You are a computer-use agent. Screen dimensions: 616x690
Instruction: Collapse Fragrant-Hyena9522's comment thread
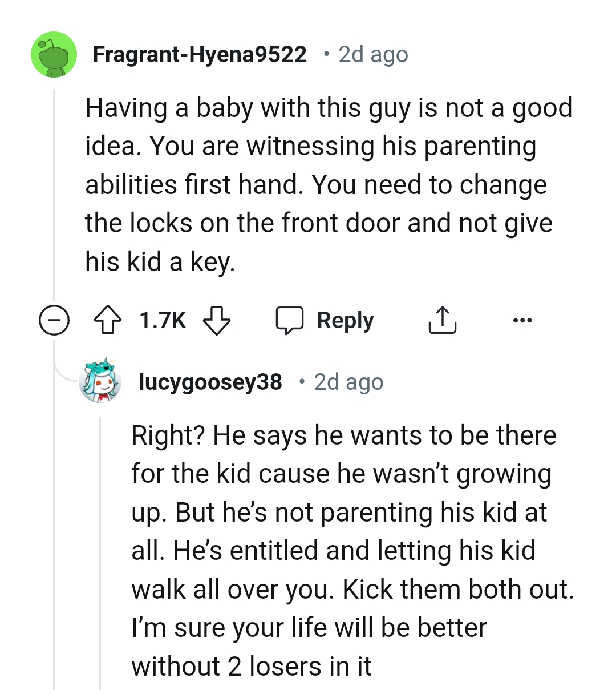coord(54,320)
